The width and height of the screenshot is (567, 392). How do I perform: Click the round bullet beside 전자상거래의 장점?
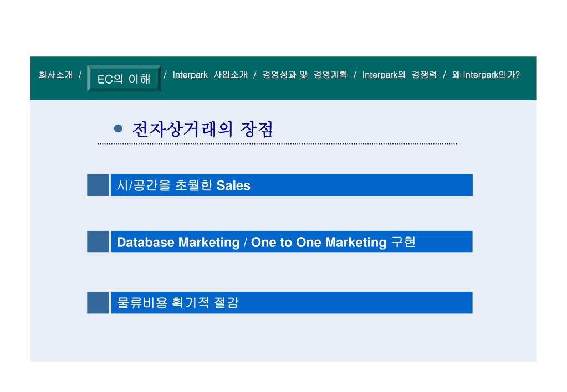coord(118,128)
